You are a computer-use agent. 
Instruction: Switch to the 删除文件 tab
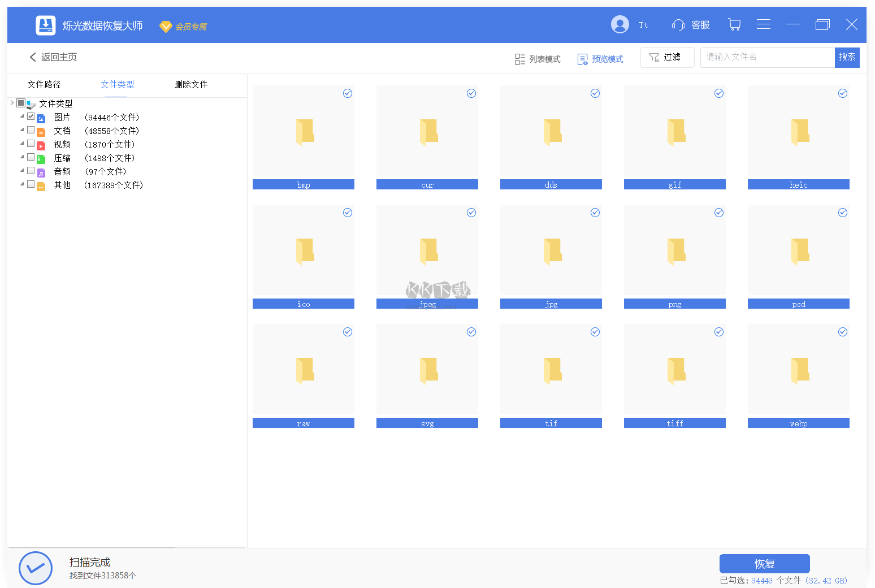point(191,84)
